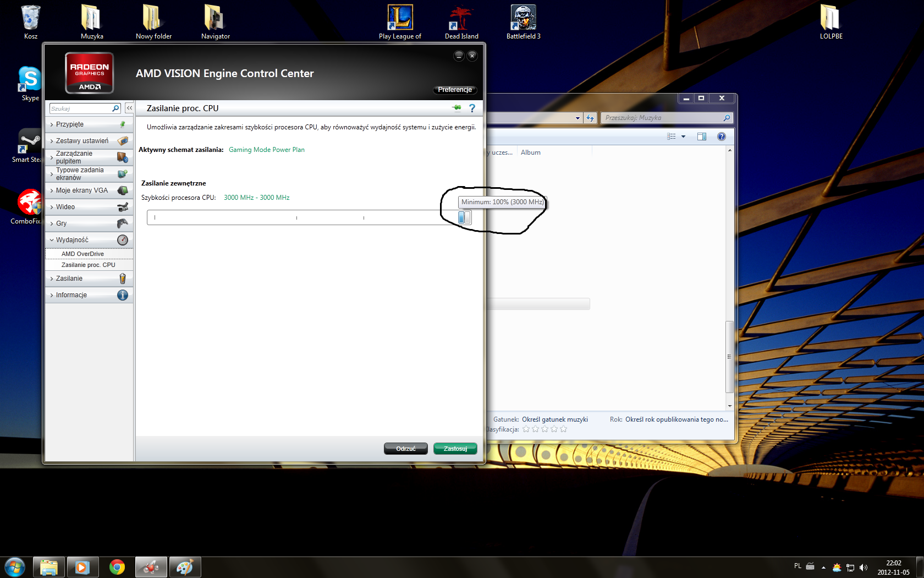
Task: Open the Muzyka desktop folder
Action: click(x=92, y=22)
